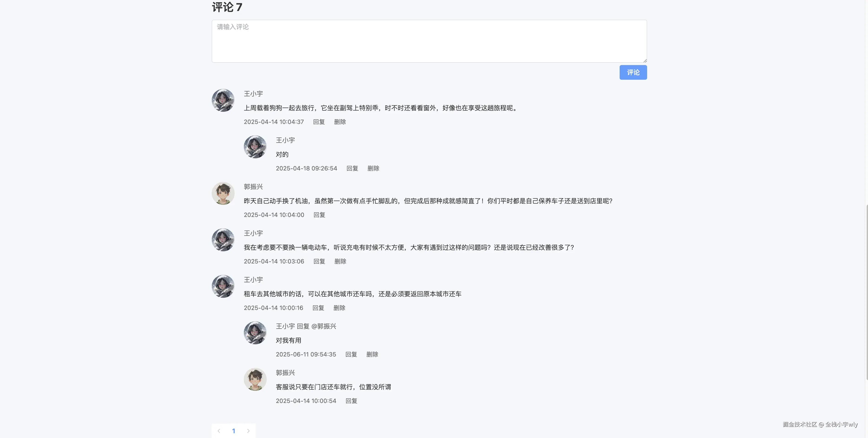Go to the previous page arrow in pagination

tap(219, 431)
